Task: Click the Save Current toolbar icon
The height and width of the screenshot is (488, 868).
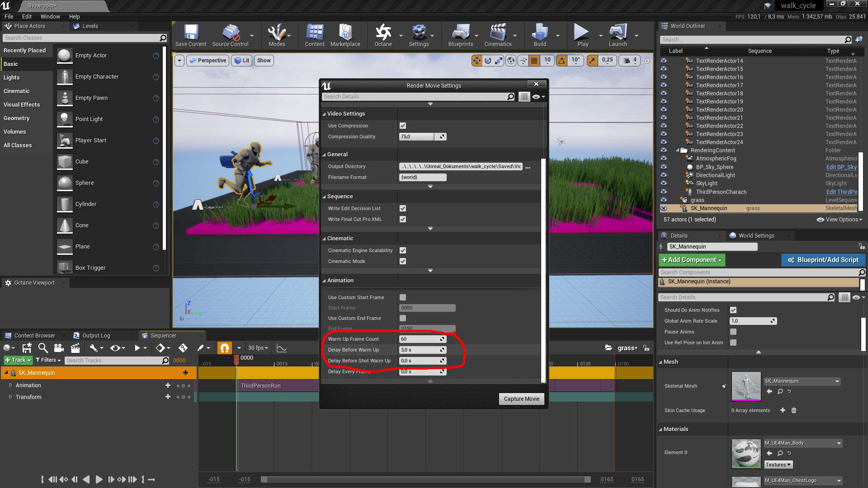Action: (191, 35)
